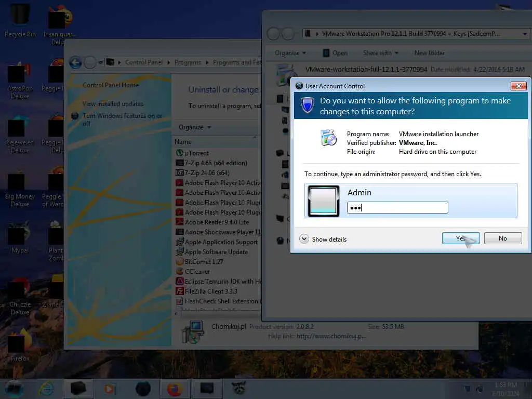The width and height of the screenshot is (532, 399).
Task: Open Organize dropdown in Programs and Features
Action: tap(195, 127)
